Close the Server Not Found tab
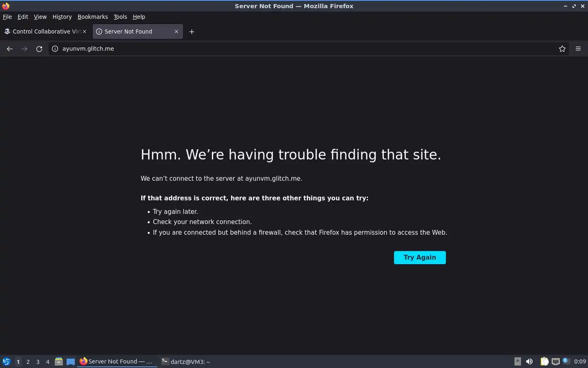The width and height of the screenshot is (588, 368). pyautogui.click(x=176, y=31)
